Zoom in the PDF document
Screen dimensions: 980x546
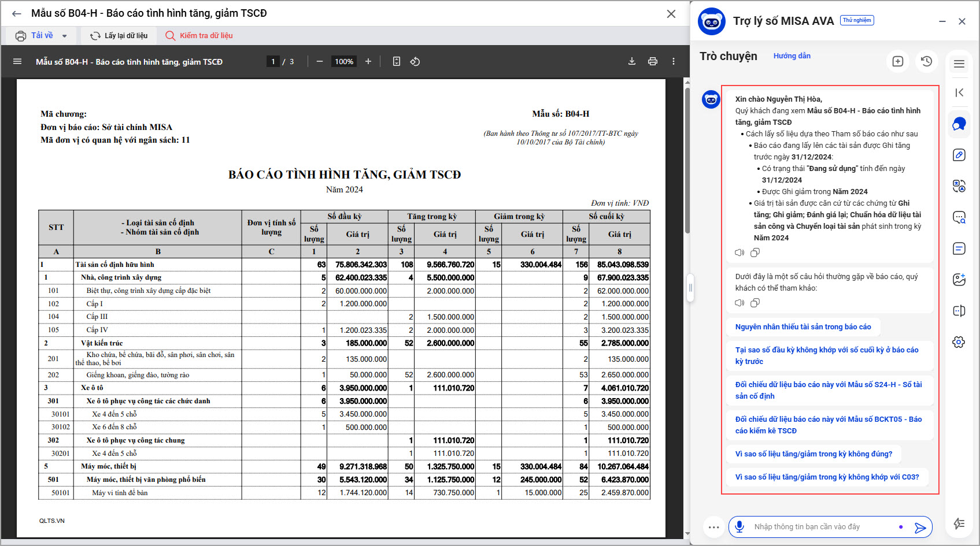click(368, 61)
